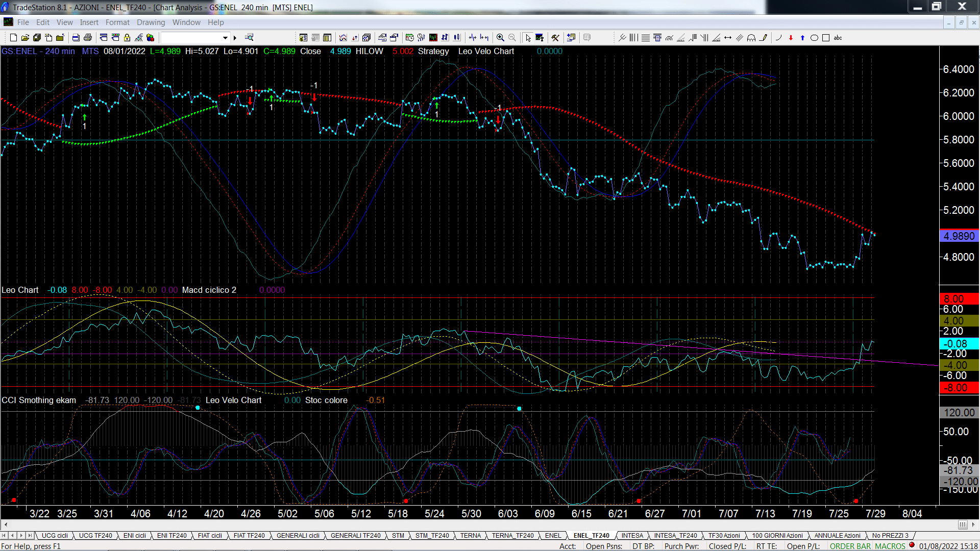The image size is (980, 551).
Task: Click the open folder icon in toolbar
Action: [25, 37]
